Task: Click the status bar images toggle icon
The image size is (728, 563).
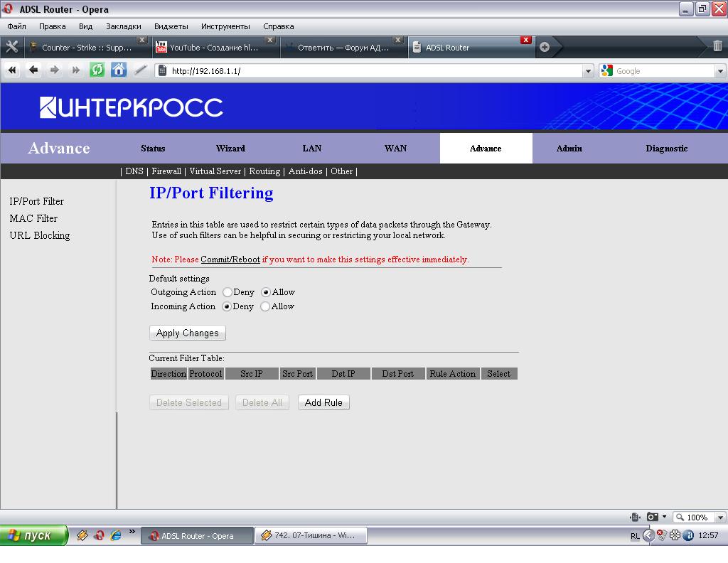Action: click(635, 517)
